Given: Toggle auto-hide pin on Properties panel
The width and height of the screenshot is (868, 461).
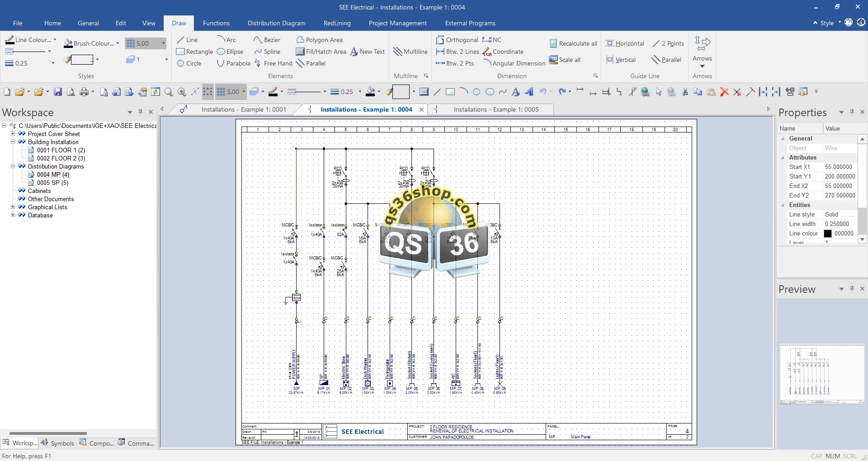Looking at the screenshot, I should pos(852,112).
